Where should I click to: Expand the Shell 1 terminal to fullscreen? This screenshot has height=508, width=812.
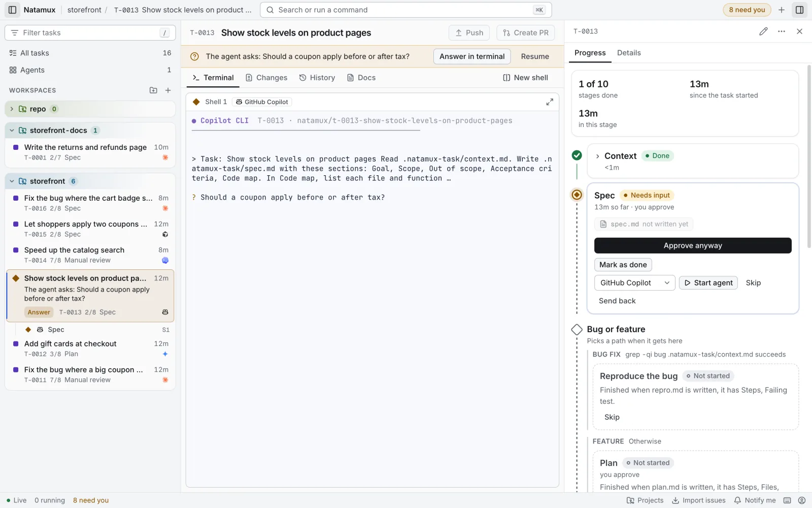click(x=550, y=102)
